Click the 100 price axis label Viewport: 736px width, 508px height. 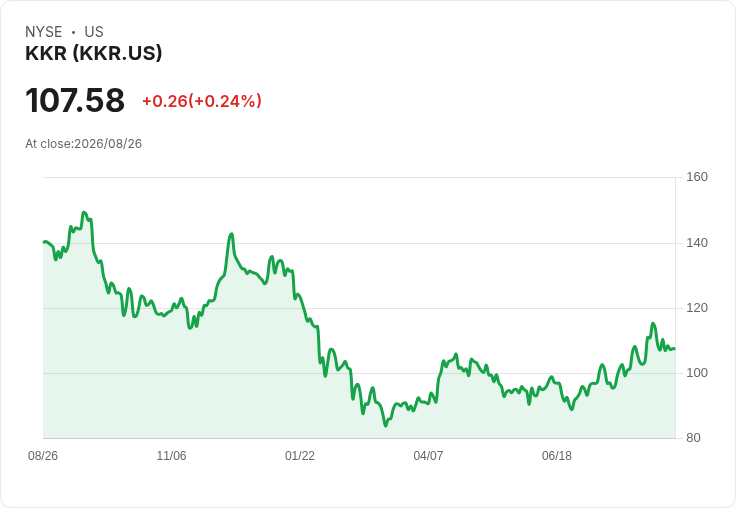coord(697,373)
